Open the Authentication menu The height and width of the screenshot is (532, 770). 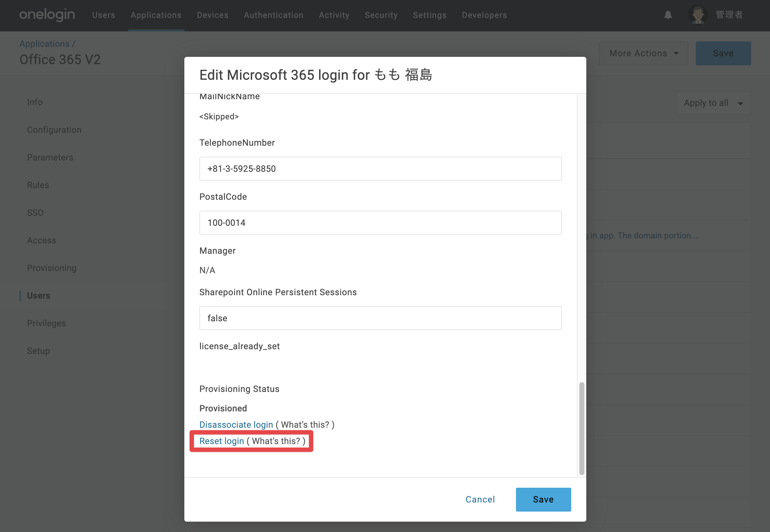click(274, 15)
